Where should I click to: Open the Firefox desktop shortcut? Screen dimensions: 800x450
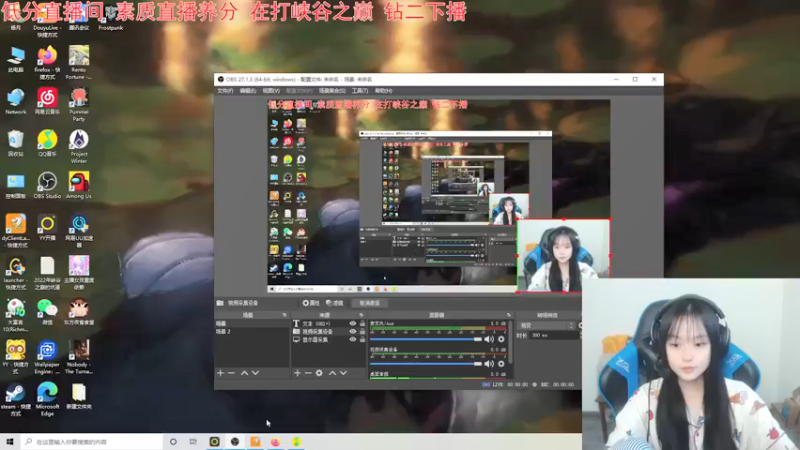pos(47,63)
